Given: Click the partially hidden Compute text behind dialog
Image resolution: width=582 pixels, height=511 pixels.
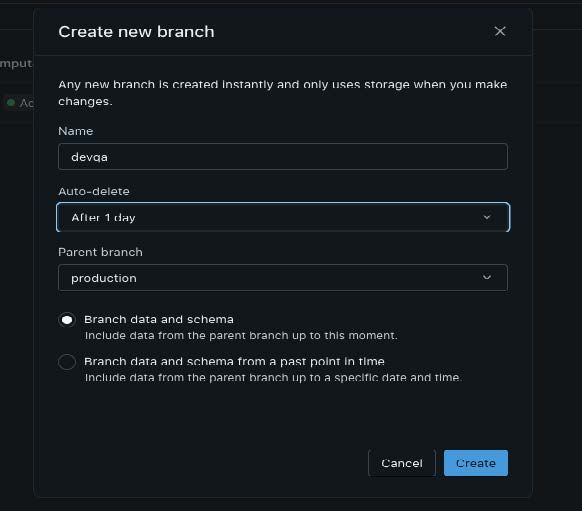Looking at the screenshot, I should pos(16,64).
